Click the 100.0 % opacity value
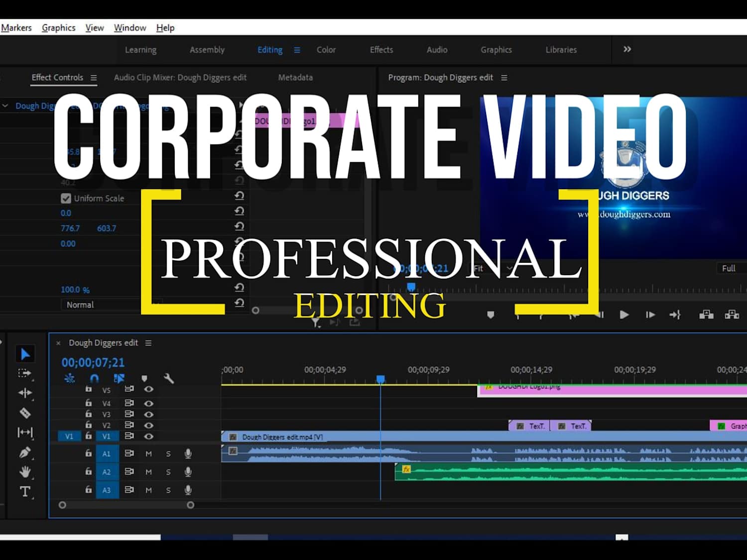747x560 pixels. pos(75,289)
